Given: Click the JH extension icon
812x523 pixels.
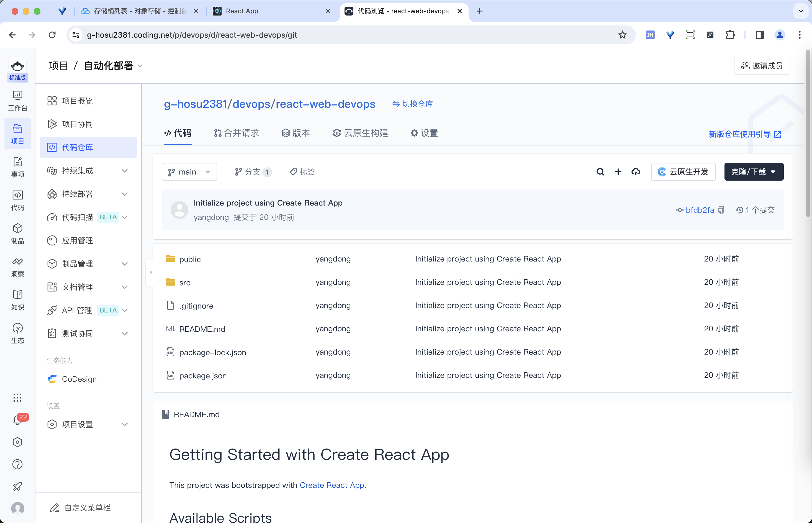Looking at the screenshot, I should point(650,35).
